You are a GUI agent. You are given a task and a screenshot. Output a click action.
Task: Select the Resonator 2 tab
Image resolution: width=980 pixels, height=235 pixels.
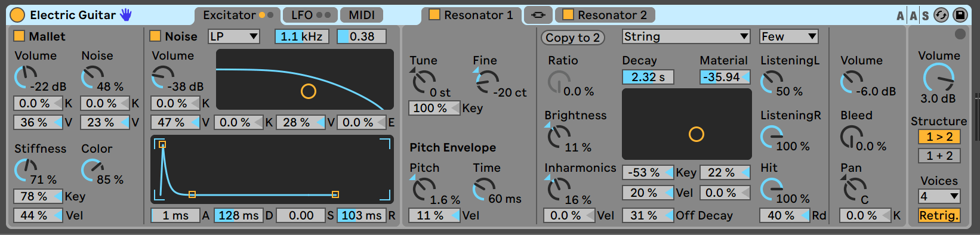pos(605,15)
